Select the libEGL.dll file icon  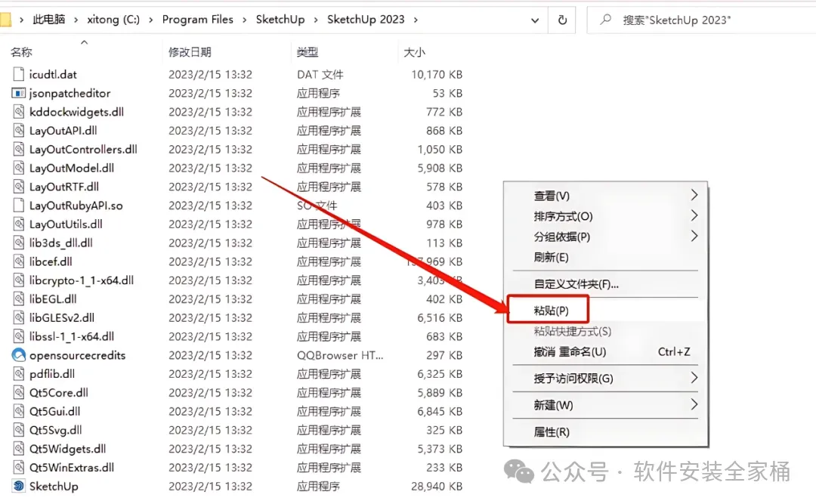pos(19,299)
